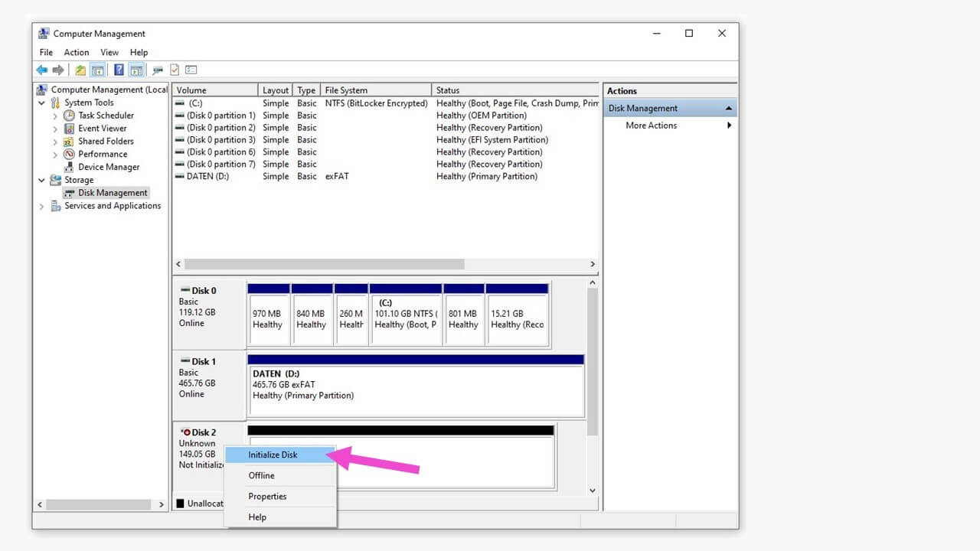Viewport: 980px width, 551px height.
Task: Click the checkmark properties toolbar icon
Action: click(175, 70)
